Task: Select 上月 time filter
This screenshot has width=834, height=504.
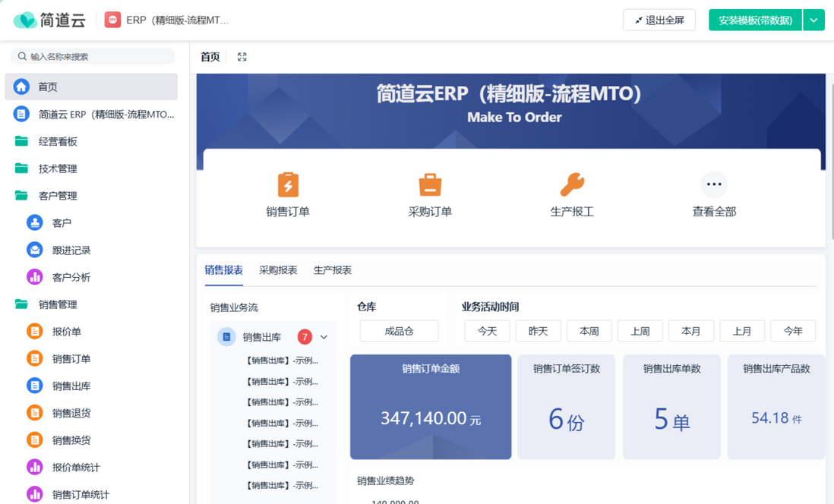Action: [x=742, y=331]
